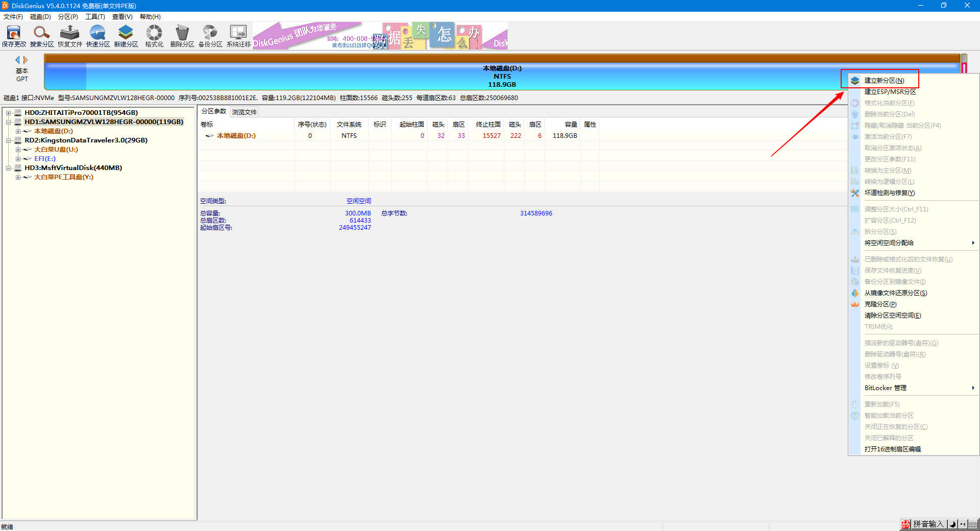Click the 空闲空间 space type value
Screen dimensions: 980x531
coord(359,201)
